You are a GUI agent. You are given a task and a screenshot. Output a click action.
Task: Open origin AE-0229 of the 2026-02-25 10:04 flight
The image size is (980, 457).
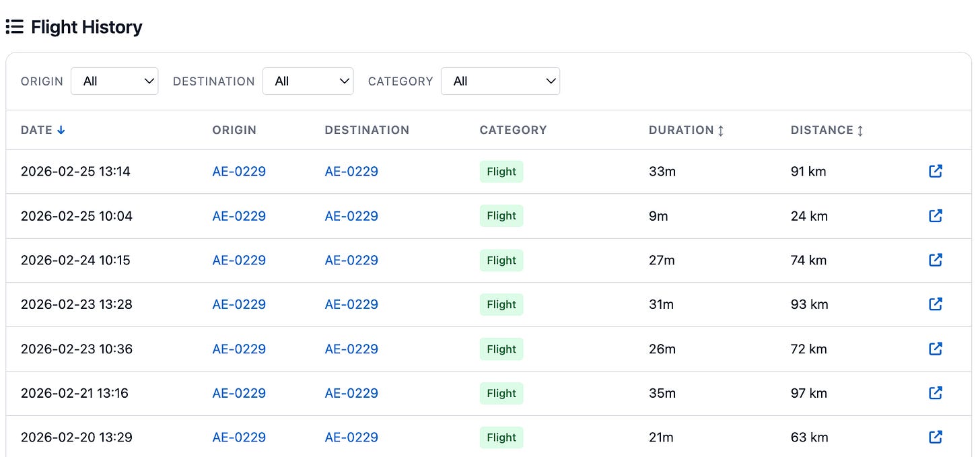pos(239,216)
